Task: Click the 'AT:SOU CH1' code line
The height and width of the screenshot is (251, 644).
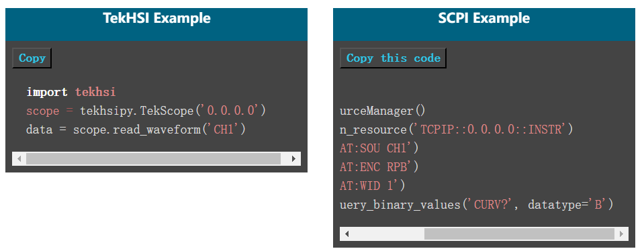Action: point(379,148)
